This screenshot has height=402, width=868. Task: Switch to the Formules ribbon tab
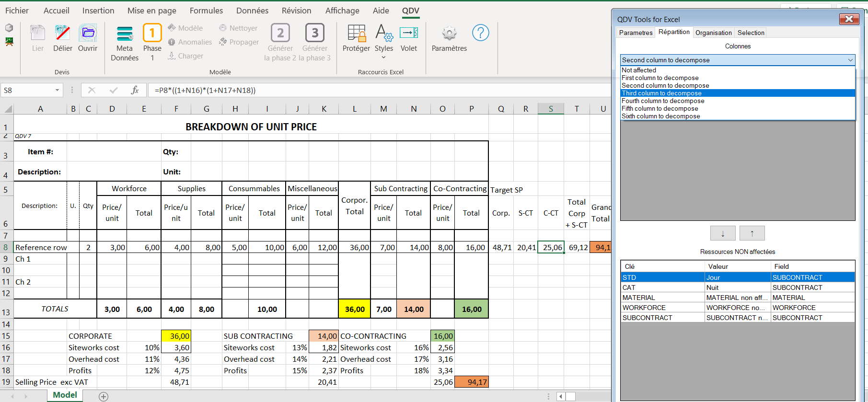coord(206,11)
